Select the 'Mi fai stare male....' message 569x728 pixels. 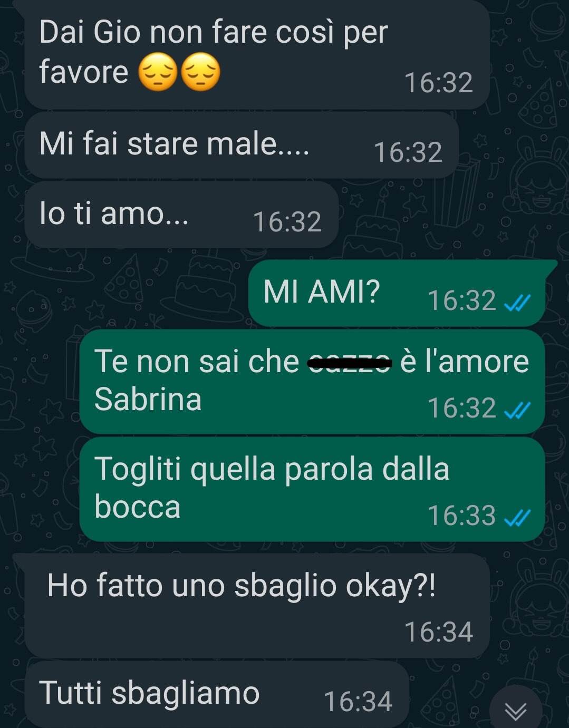tap(242, 145)
